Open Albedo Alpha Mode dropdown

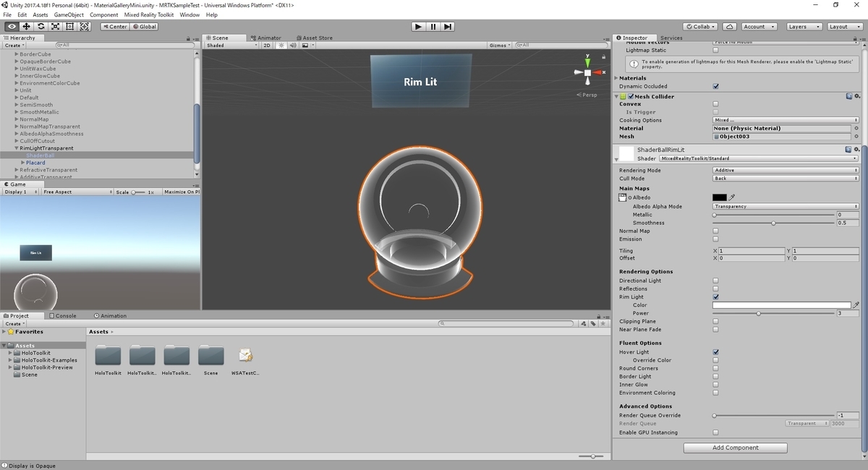coord(786,206)
